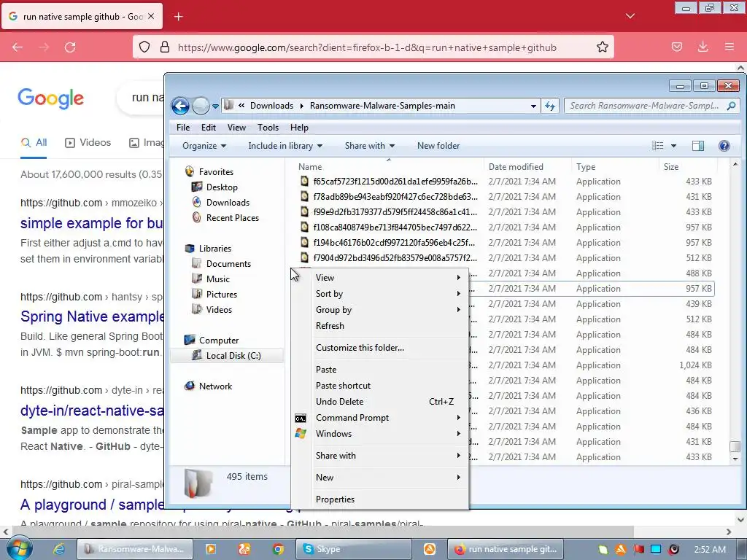Click the search magnifier in Explorer search box

pos(731,106)
